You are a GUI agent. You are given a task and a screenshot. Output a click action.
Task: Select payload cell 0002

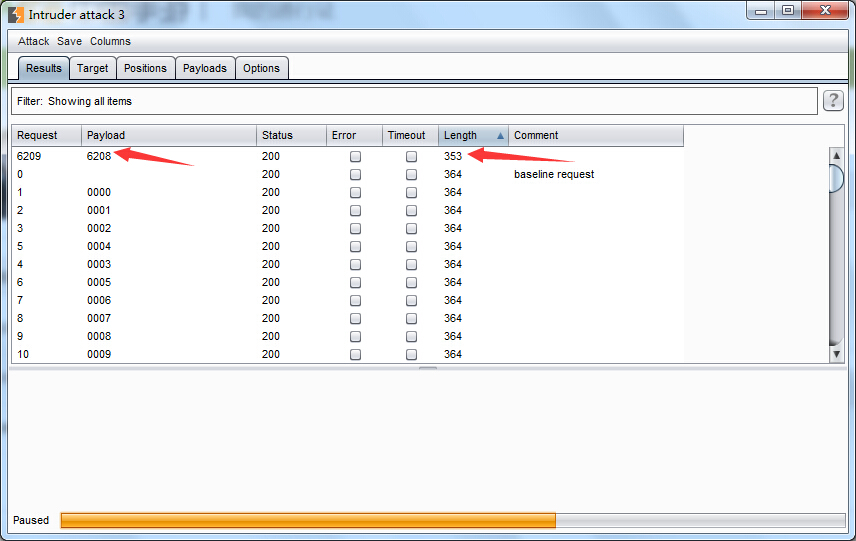pyautogui.click(x=99, y=228)
